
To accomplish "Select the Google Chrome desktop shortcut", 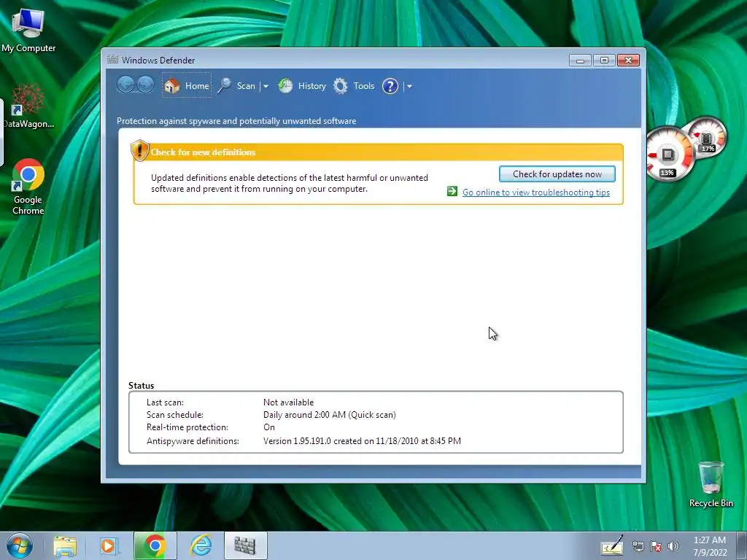I will (x=28, y=187).
